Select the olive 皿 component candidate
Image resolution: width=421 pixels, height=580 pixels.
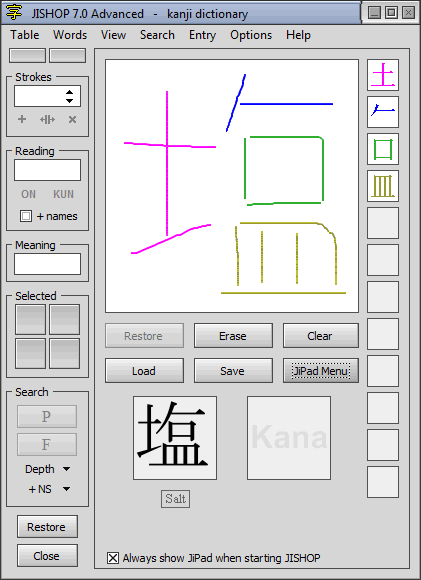(x=383, y=186)
